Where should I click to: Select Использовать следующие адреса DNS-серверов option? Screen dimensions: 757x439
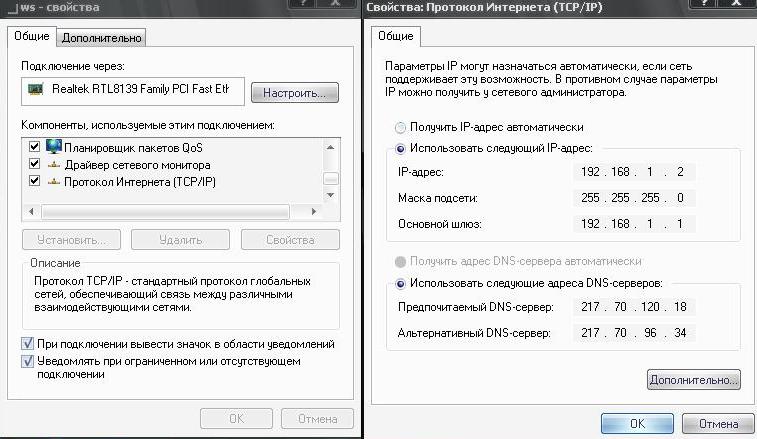tap(400, 283)
